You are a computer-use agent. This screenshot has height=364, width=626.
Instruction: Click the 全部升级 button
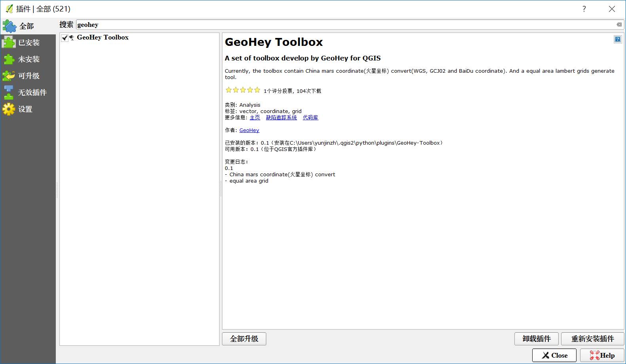point(244,339)
